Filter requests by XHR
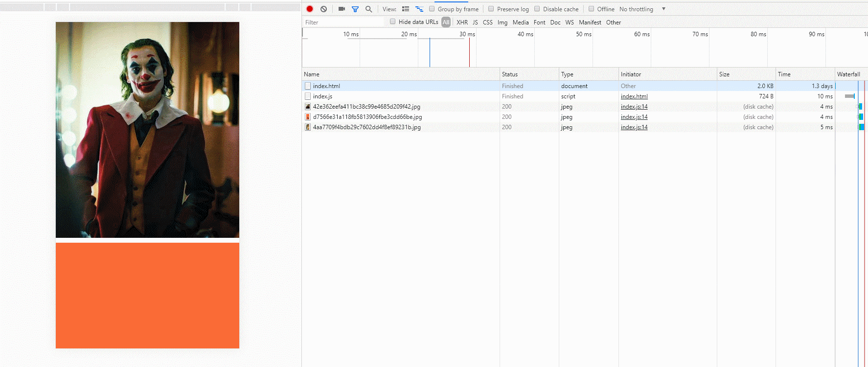Image resolution: width=868 pixels, height=367 pixels. [462, 22]
